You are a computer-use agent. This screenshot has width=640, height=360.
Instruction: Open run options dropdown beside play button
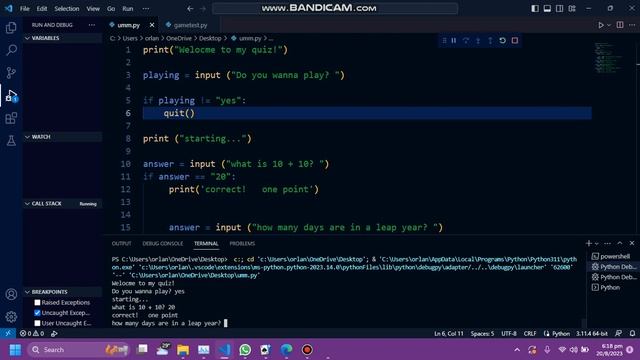[609, 25]
